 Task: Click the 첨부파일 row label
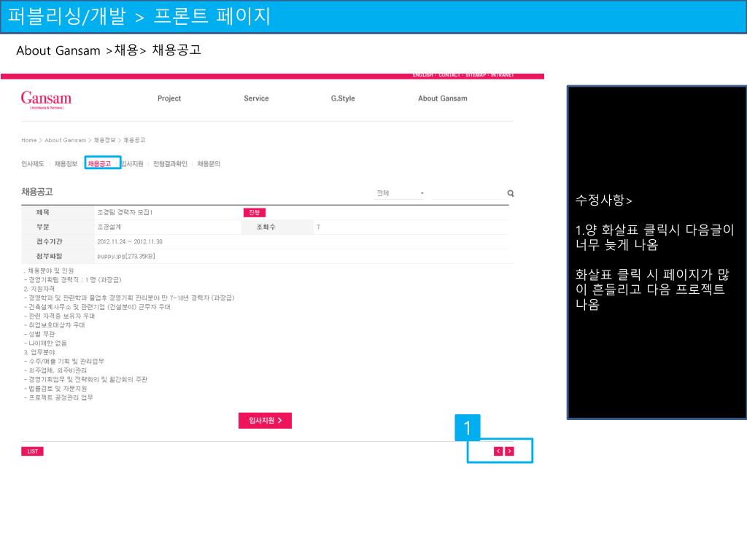(x=49, y=256)
